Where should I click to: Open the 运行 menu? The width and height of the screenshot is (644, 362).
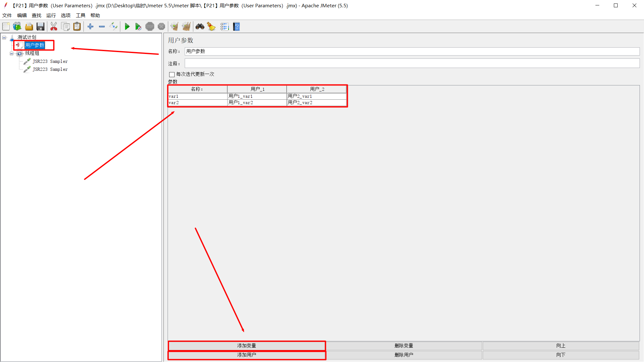51,15
